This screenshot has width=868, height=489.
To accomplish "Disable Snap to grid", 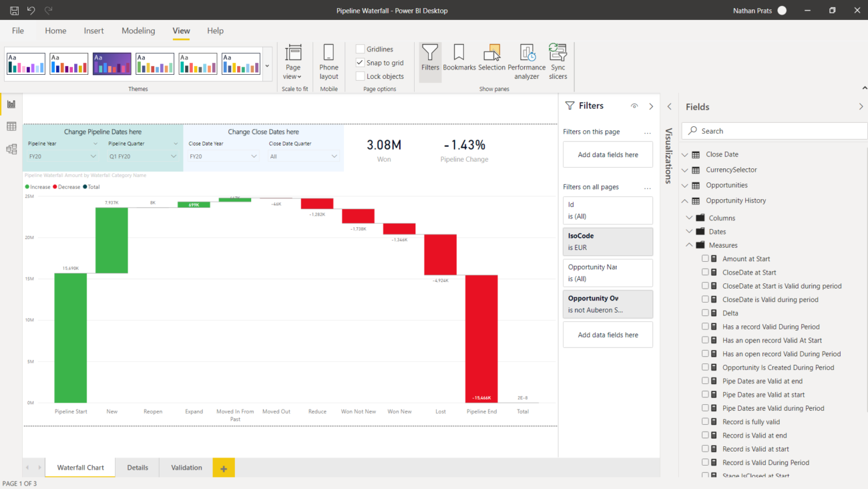I will pyautogui.click(x=359, y=62).
